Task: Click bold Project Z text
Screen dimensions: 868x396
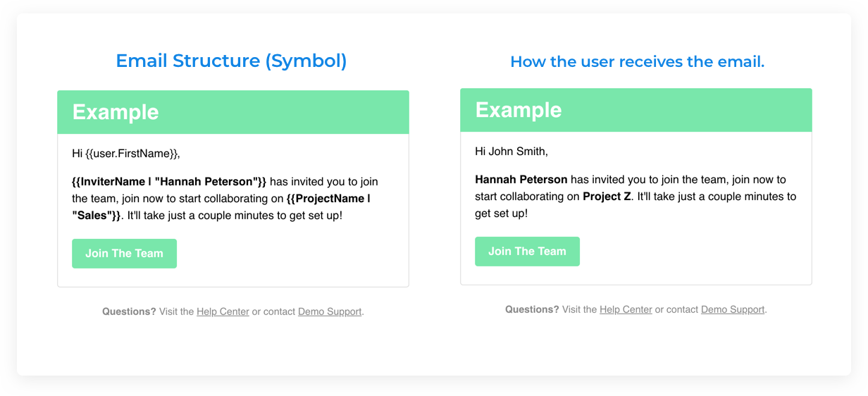Action: coord(607,197)
